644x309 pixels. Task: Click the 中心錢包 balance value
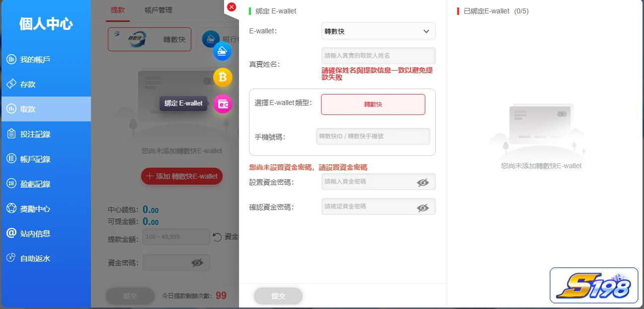151,209
